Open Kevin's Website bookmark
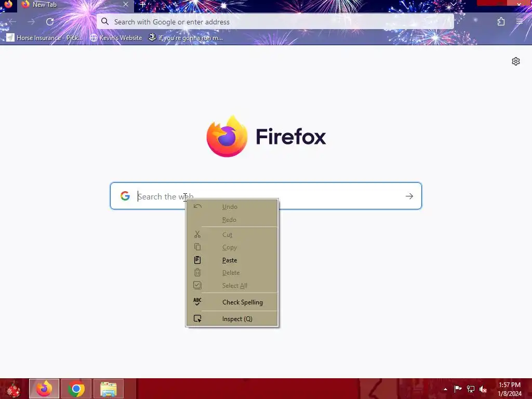The height and width of the screenshot is (399, 532). click(x=116, y=37)
